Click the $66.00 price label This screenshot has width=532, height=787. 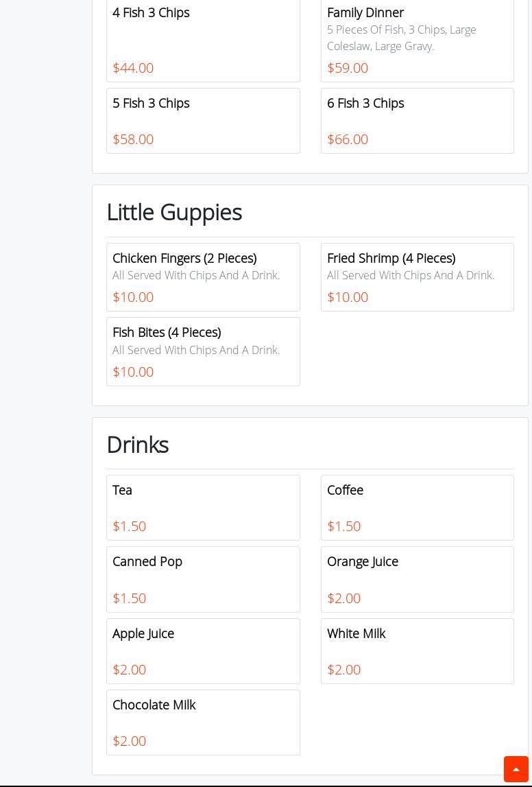pos(348,139)
